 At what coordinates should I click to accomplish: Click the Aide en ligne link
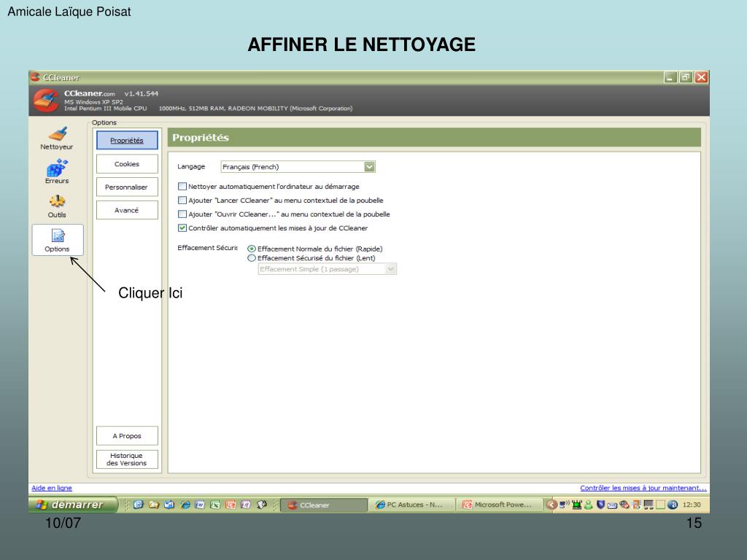click(52, 488)
